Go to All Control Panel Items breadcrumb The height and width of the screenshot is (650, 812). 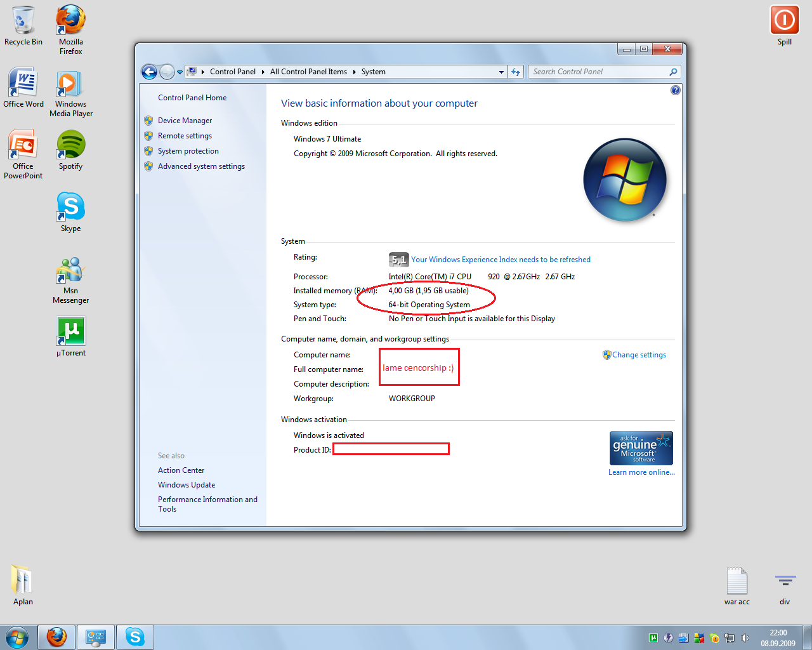click(x=308, y=72)
